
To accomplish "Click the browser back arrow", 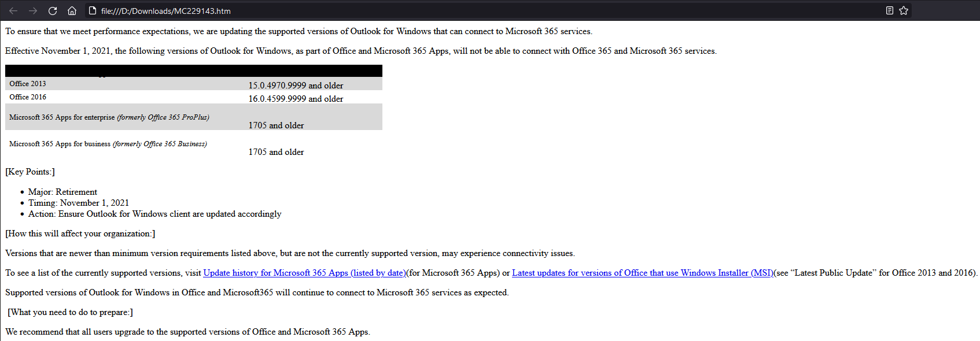I will tap(13, 11).
